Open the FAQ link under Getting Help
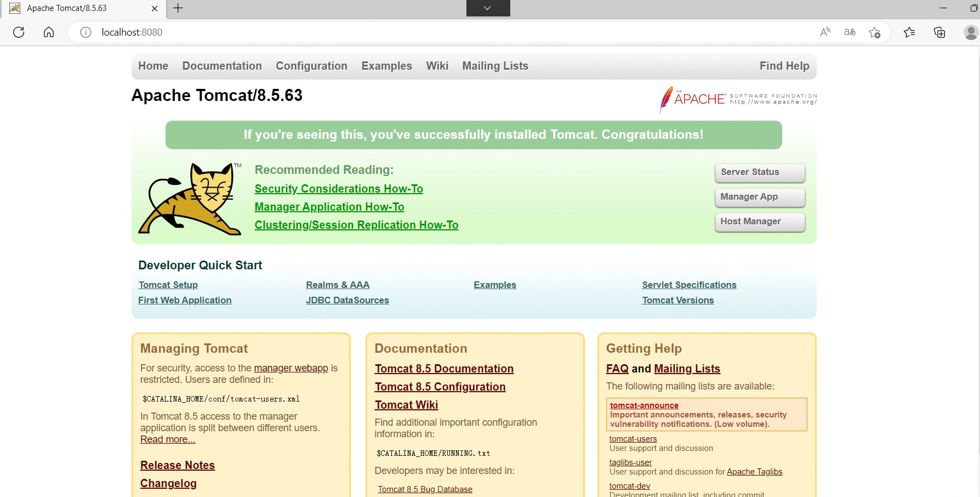This screenshot has width=980, height=497. (x=617, y=369)
